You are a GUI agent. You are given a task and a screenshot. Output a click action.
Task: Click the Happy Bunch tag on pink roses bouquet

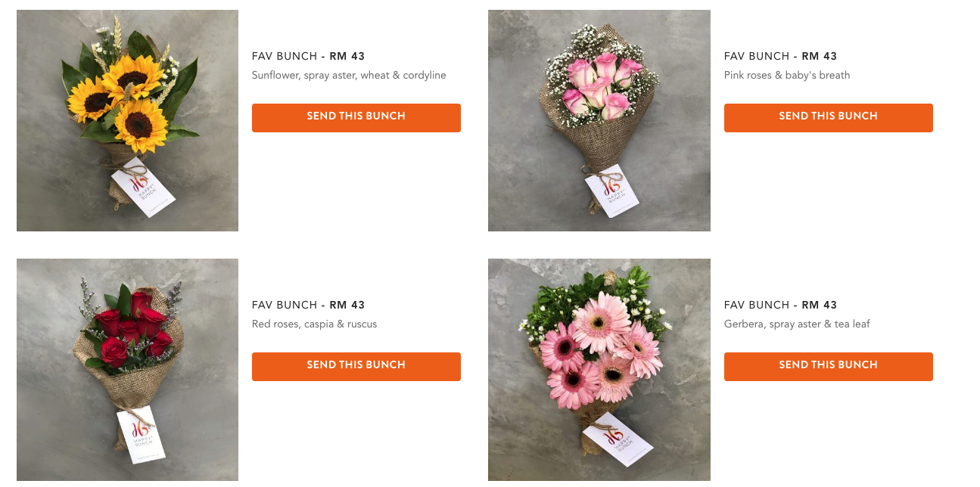(612, 191)
